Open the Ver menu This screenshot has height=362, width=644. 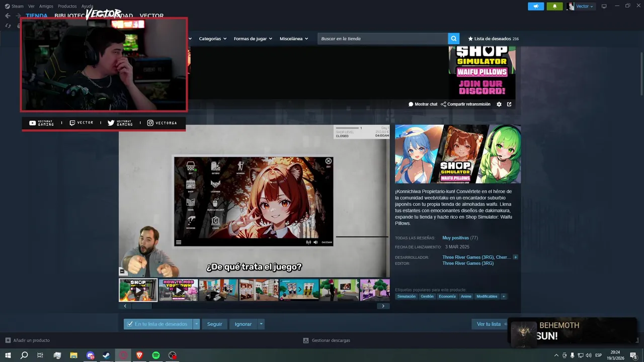click(31, 6)
